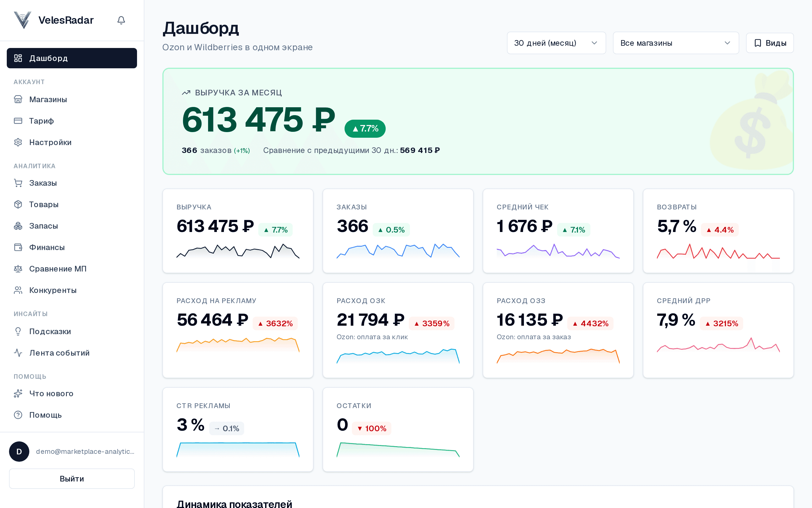Click the Лента событий pulse icon
The width and height of the screenshot is (812, 508).
(x=18, y=353)
